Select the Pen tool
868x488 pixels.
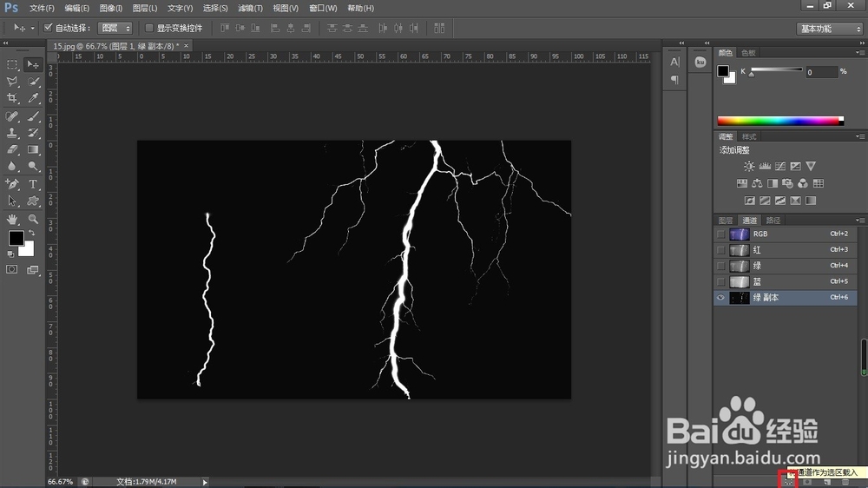tap(11, 184)
